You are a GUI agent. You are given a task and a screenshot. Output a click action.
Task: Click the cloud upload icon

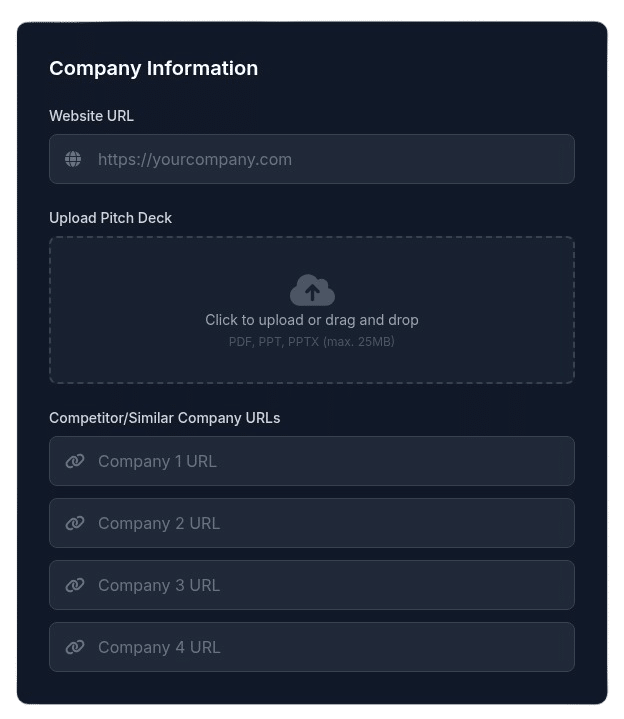click(312, 290)
